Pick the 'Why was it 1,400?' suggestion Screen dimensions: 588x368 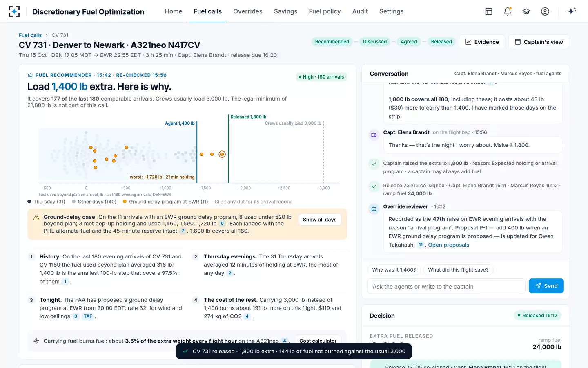394,270
